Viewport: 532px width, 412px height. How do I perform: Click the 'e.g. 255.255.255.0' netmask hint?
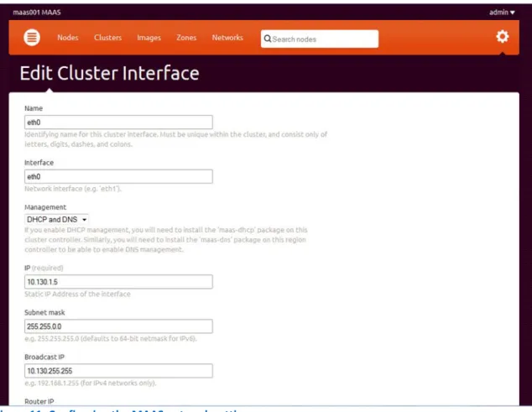tap(111, 339)
